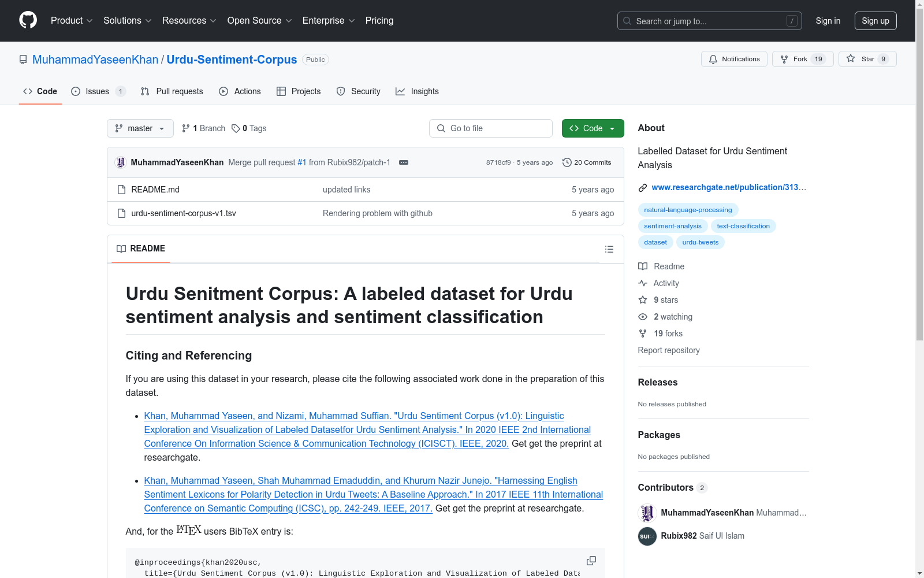Open the MuhammadYaseenKhan contributor avatar
The image size is (924, 578).
[x=647, y=513]
